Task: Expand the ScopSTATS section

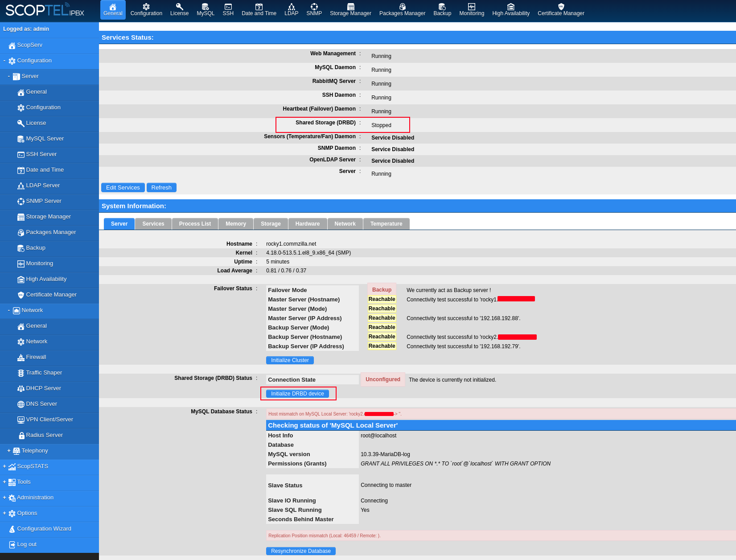Action: 4,466
